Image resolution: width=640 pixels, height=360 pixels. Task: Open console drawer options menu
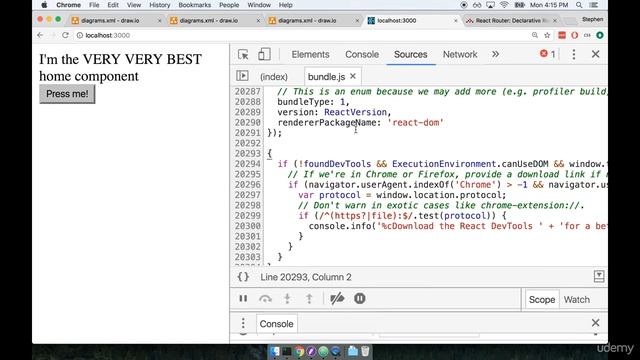[243, 324]
